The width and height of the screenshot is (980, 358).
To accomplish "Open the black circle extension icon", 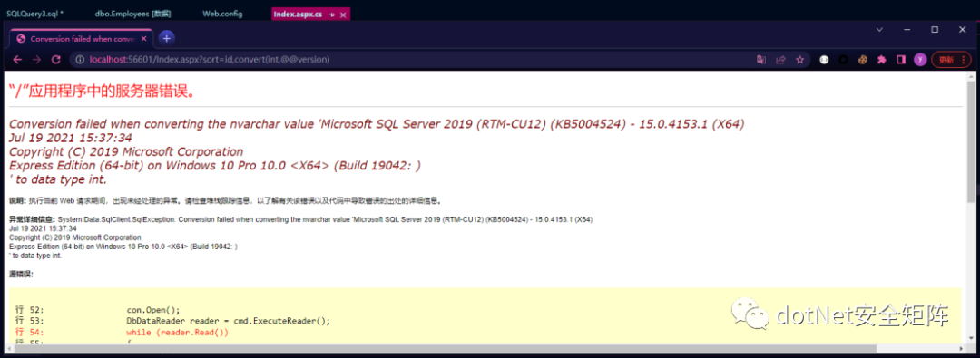I will pos(843,60).
